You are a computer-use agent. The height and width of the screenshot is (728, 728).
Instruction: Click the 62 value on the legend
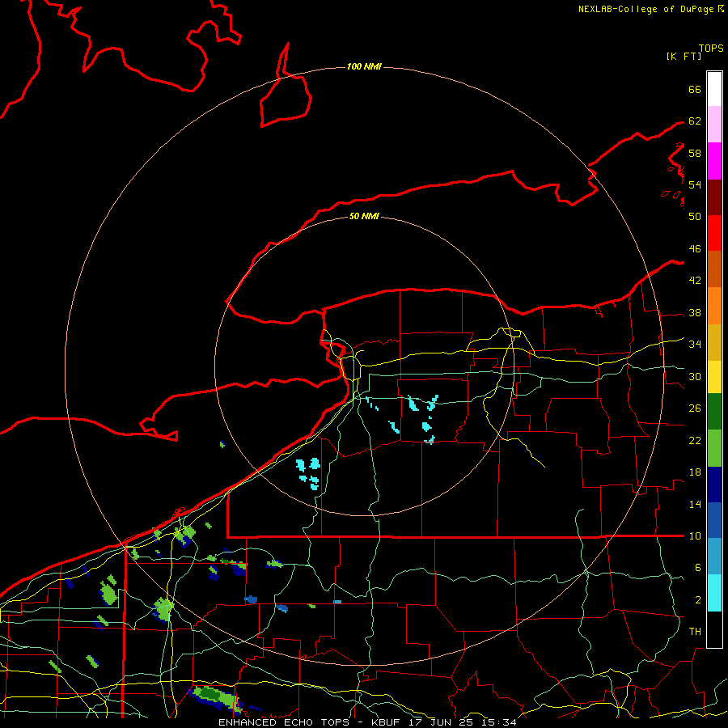pyautogui.click(x=695, y=121)
